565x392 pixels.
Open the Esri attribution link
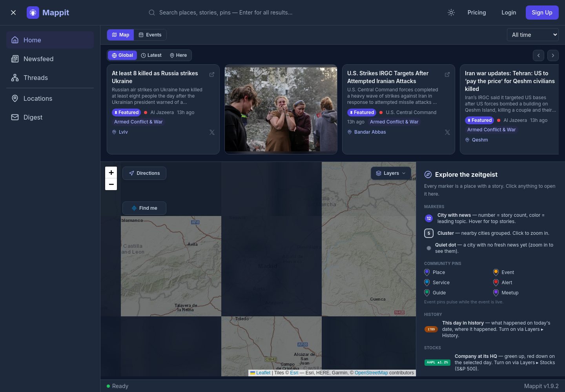click(294, 373)
